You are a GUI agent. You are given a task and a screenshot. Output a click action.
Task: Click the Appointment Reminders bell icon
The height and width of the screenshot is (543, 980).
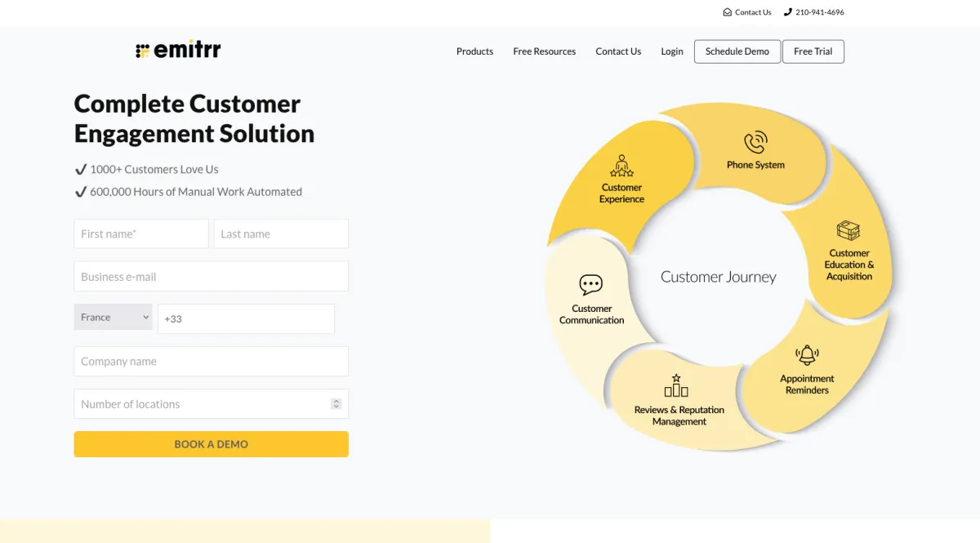(807, 355)
